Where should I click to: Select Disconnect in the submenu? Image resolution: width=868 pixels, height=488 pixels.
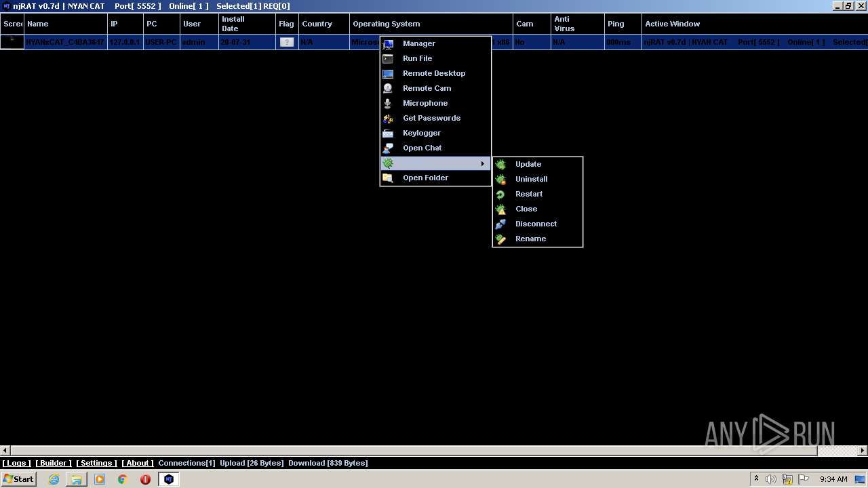(x=537, y=224)
